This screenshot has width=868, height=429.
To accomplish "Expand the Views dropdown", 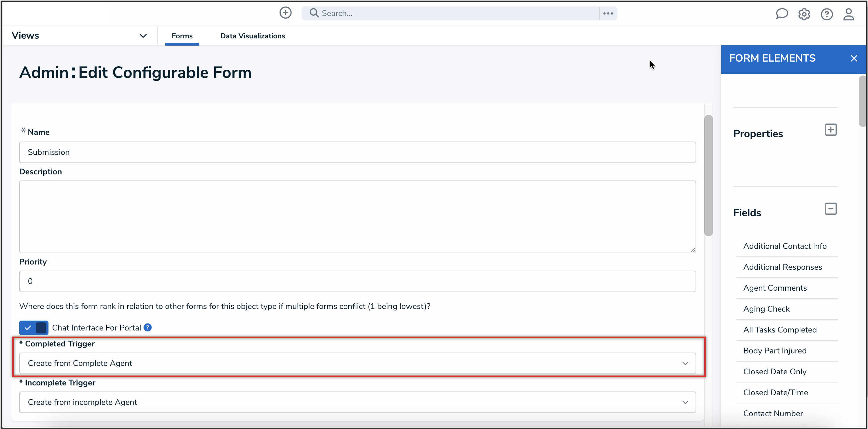I will 143,35.
